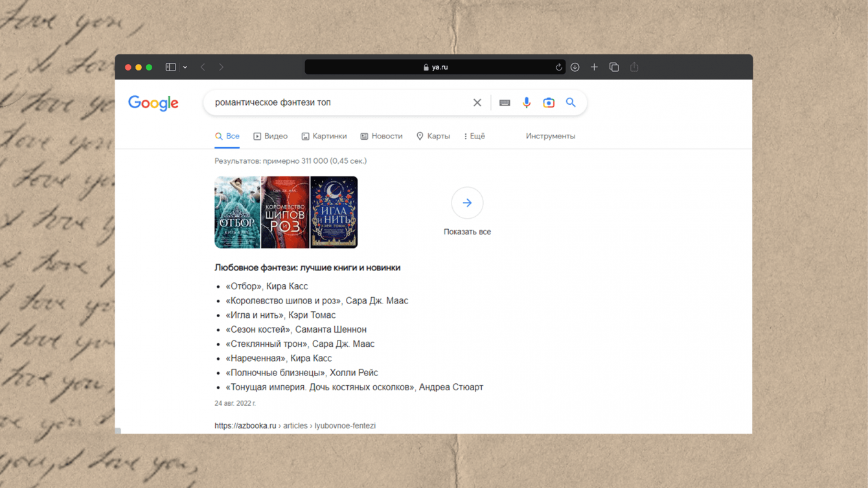Search by image with camera icon

click(x=549, y=103)
